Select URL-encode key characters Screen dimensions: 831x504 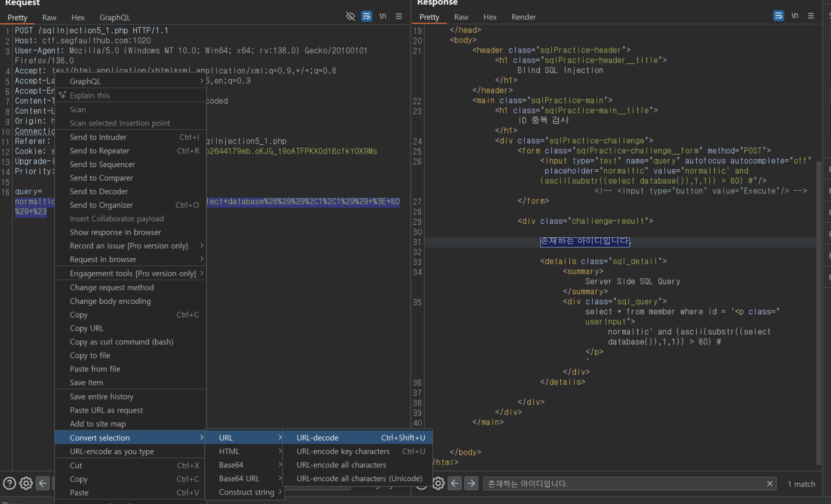coord(358,451)
